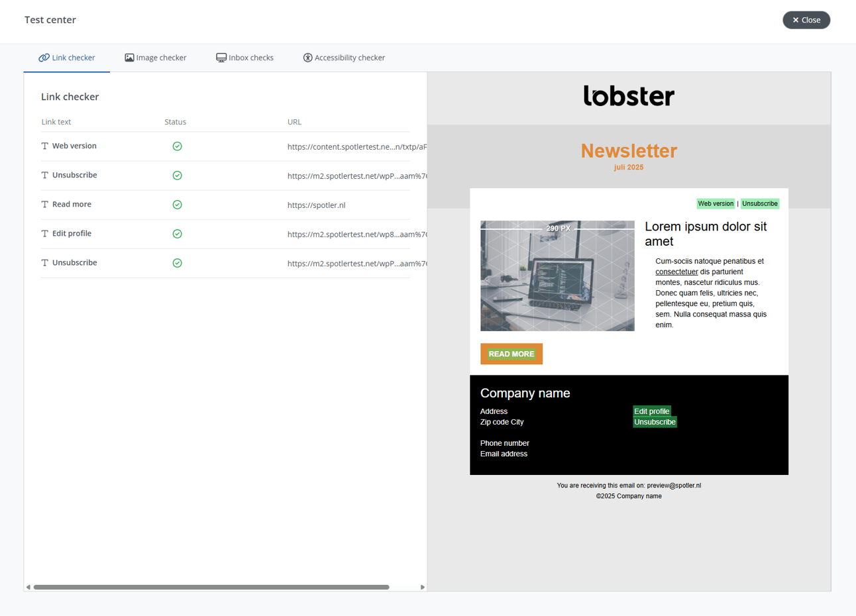The image size is (856, 616).
Task: Click the horizontal scrollbar of link table
Action: tap(211, 587)
